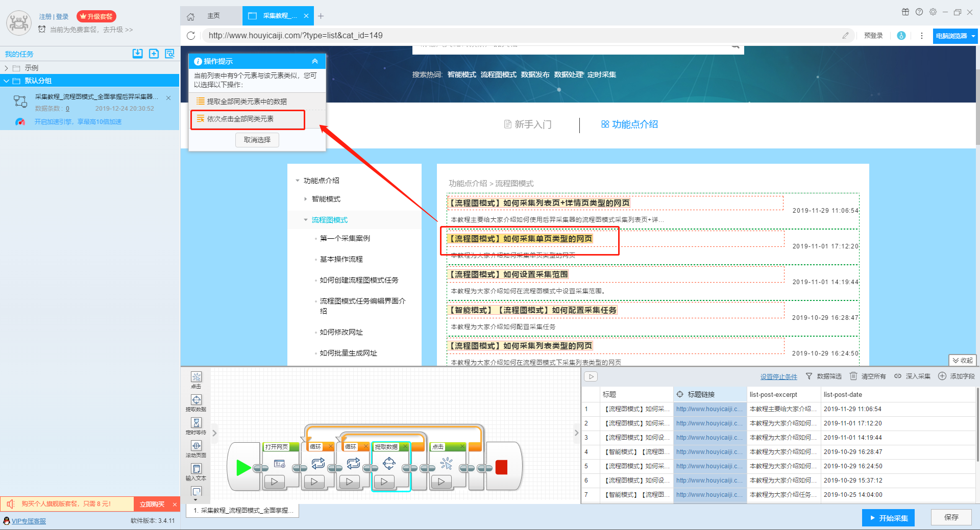Click the 立即购买 buy now button

pos(152,504)
